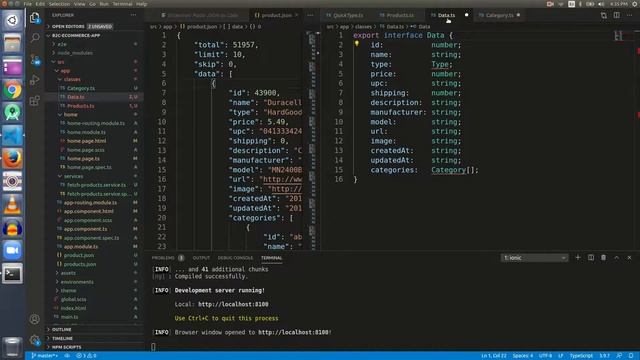Open Category.ts in the file tree

coord(81,88)
